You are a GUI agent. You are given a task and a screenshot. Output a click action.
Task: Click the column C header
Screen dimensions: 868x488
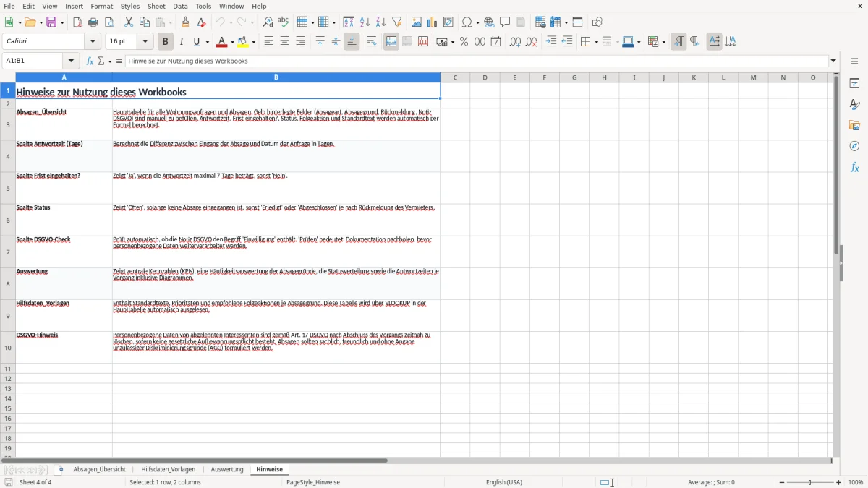pyautogui.click(x=455, y=77)
